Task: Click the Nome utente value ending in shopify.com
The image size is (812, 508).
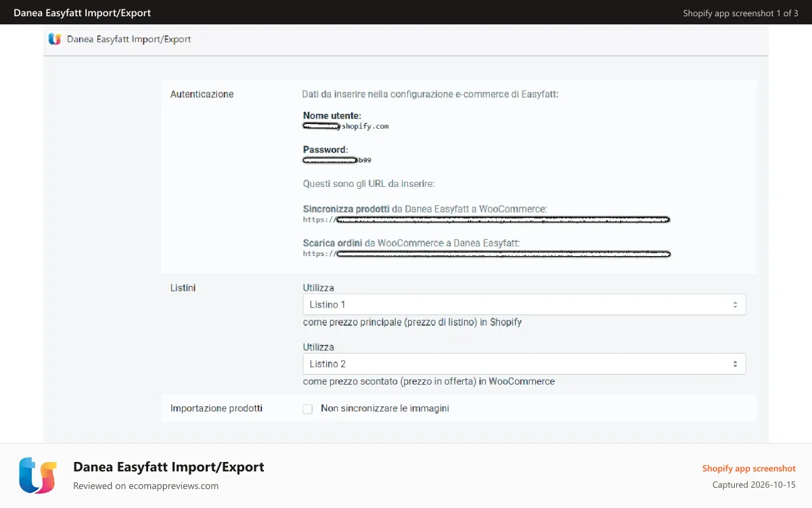Action: click(346, 126)
